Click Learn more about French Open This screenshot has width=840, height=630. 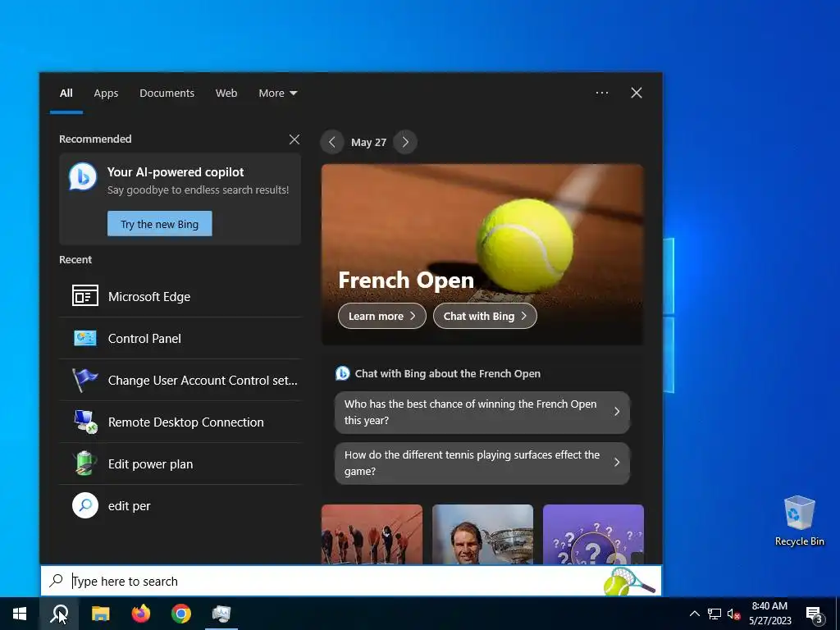(x=382, y=316)
